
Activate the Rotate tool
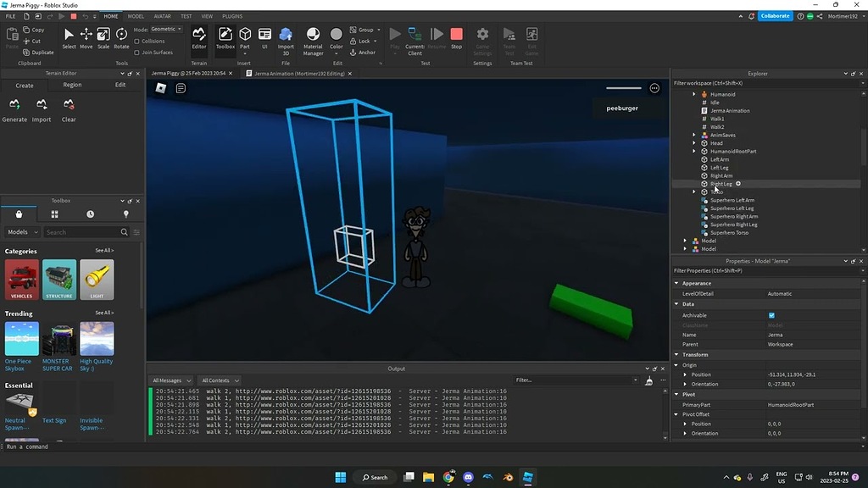tap(121, 39)
